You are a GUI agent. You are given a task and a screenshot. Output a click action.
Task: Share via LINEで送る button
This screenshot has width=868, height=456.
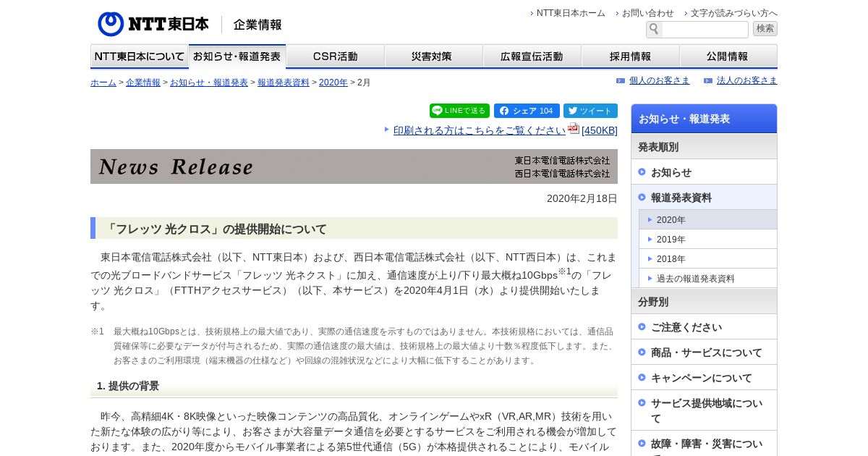(459, 111)
